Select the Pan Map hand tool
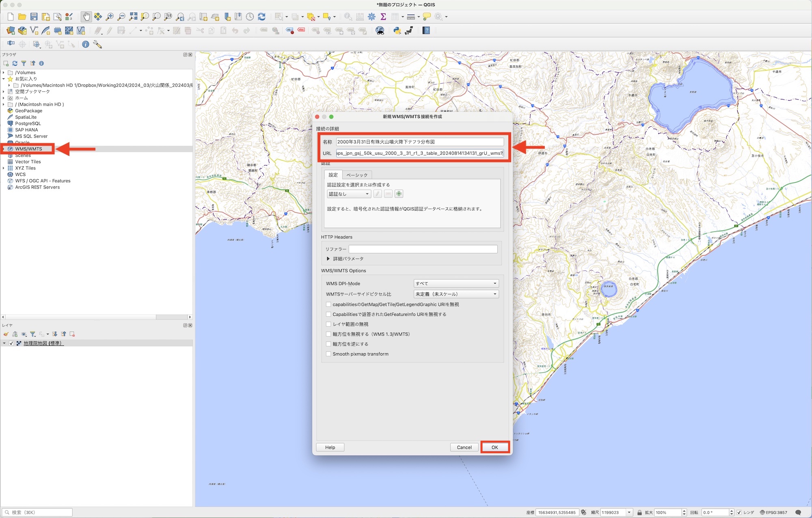The image size is (812, 518). click(86, 17)
